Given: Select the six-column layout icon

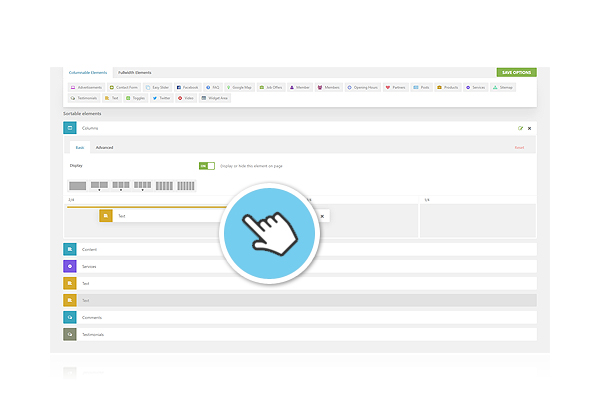Looking at the screenshot, I should [186, 186].
